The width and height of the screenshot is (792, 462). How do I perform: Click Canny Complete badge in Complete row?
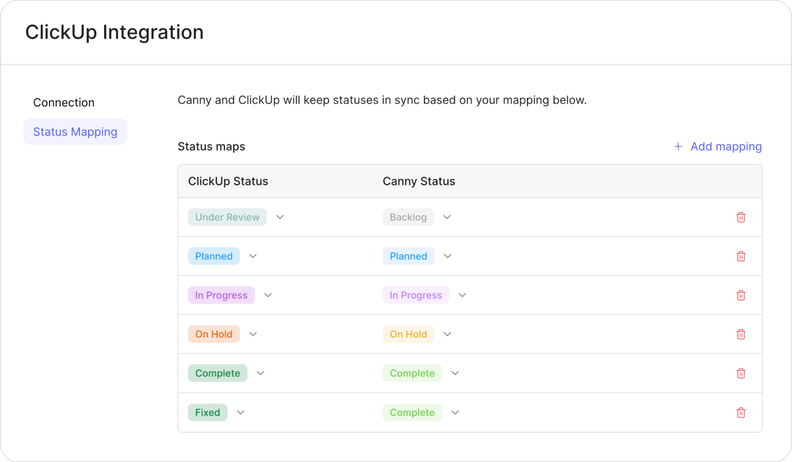point(412,373)
